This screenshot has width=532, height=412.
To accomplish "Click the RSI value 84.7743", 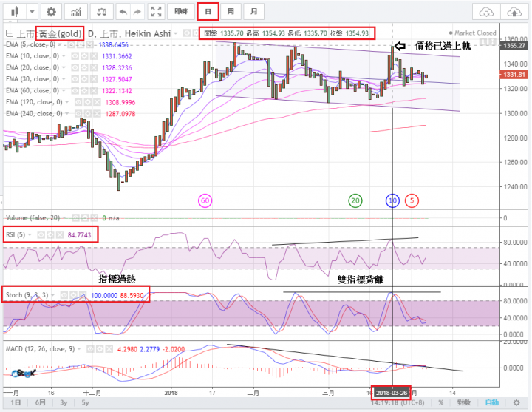I will pyautogui.click(x=79, y=234).
